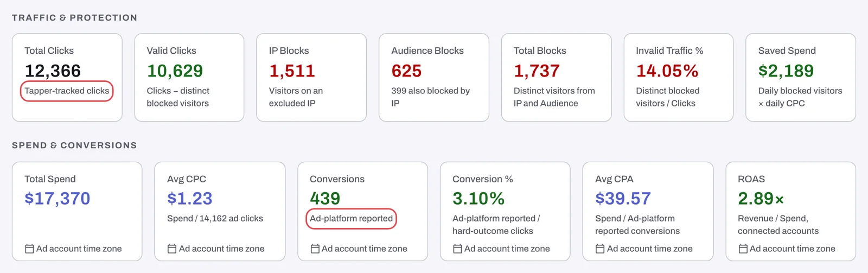Click the Avg CPC card title

(187, 179)
